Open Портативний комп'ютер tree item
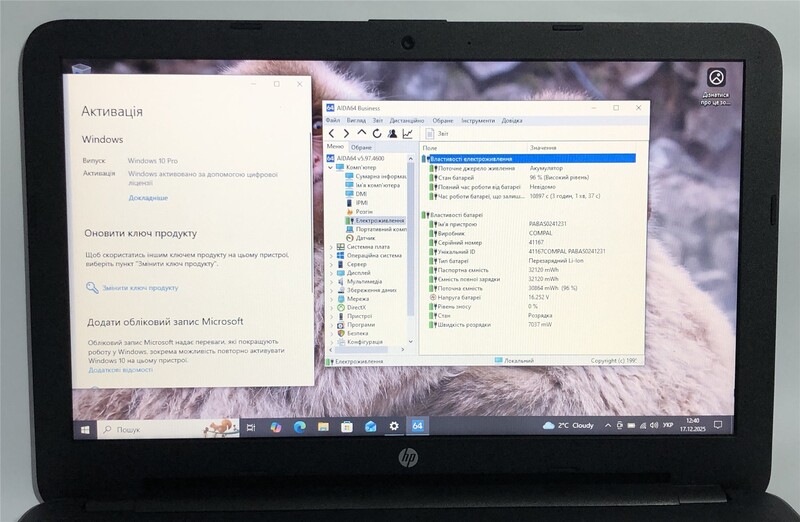This screenshot has width=800, height=522. point(376,229)
